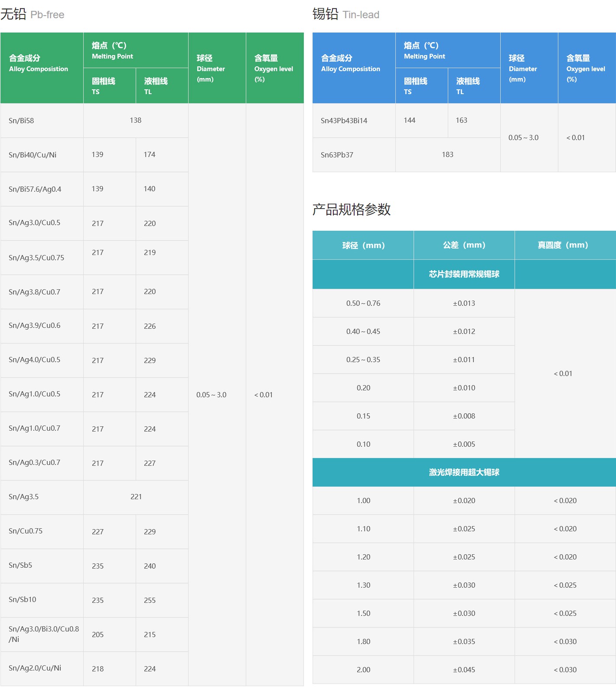The image size is (616, 687).
Task: Click Oxygen level header in blue table
Action: click(x=586, y=68)
